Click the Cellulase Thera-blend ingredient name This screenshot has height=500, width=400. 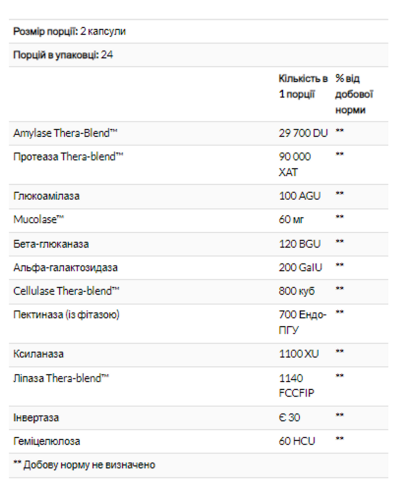point(66,291)
